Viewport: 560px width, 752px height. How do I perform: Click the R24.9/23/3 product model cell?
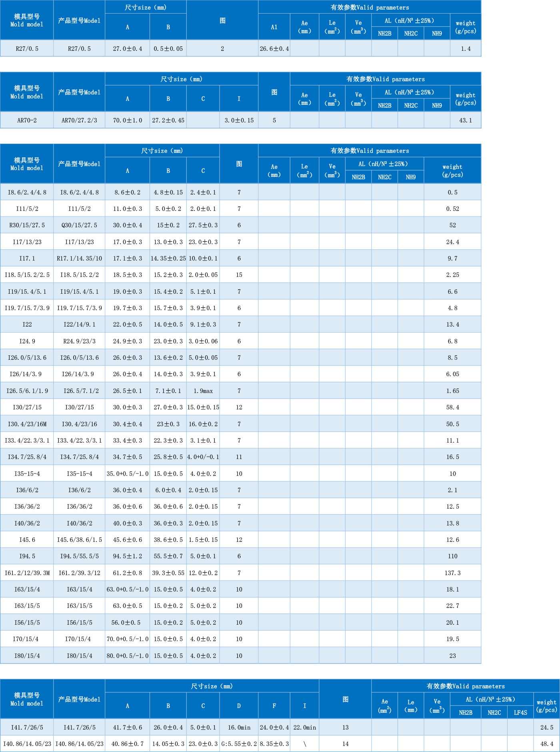click(x=79, y=341)
